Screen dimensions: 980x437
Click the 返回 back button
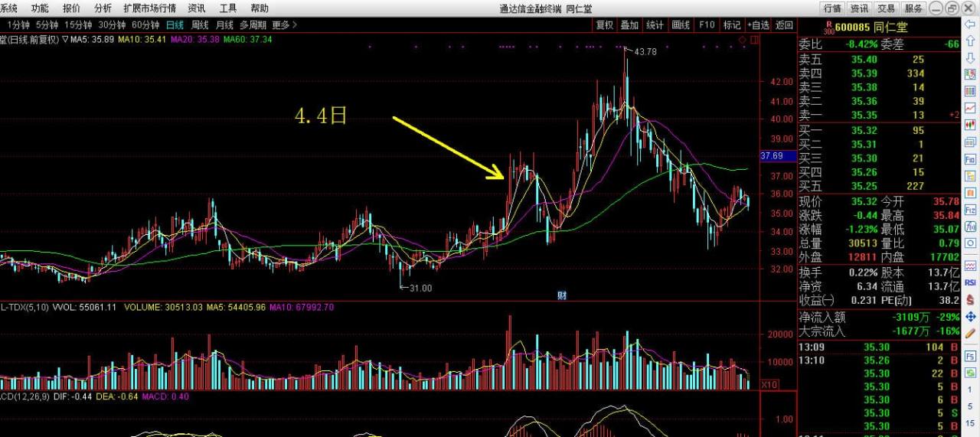[x=784, y=25]
